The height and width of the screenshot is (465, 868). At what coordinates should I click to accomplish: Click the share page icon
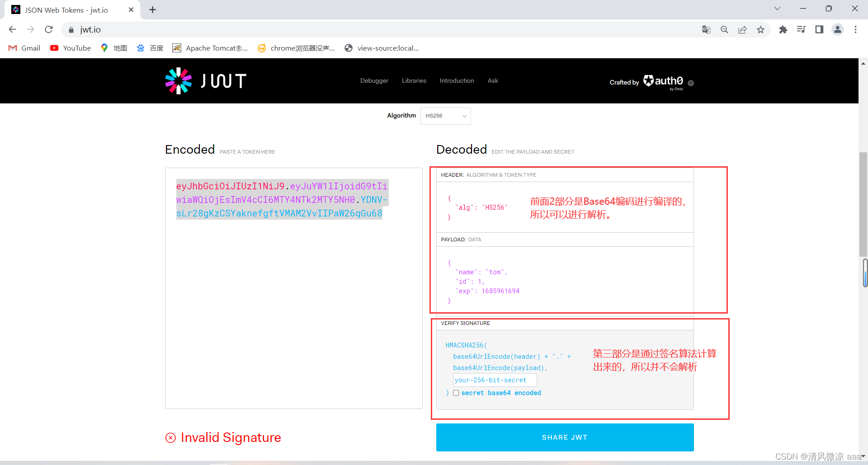point(742,30)
